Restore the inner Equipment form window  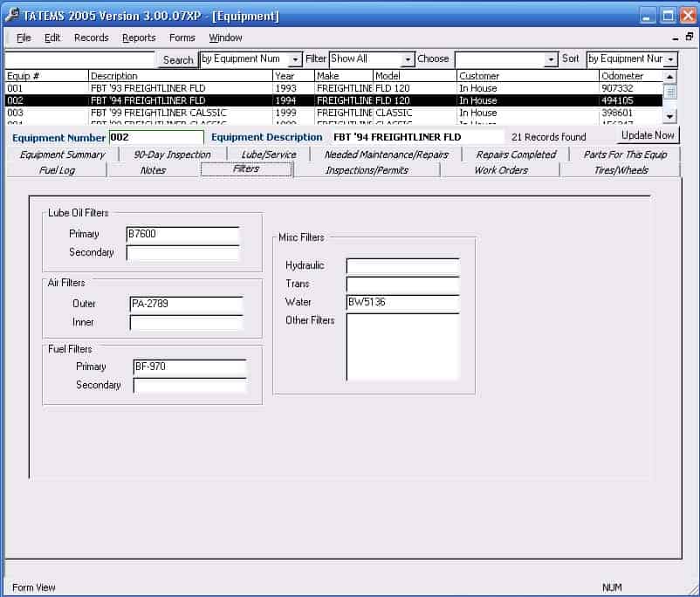690,37
